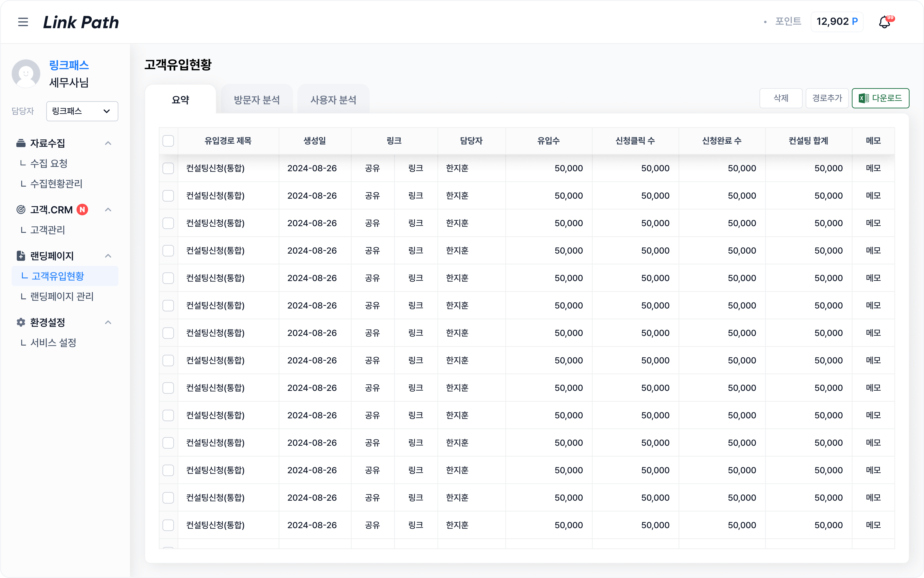Switch to the 방문자 분석 tab
This screenshot has height=578, width=924.
257,99
